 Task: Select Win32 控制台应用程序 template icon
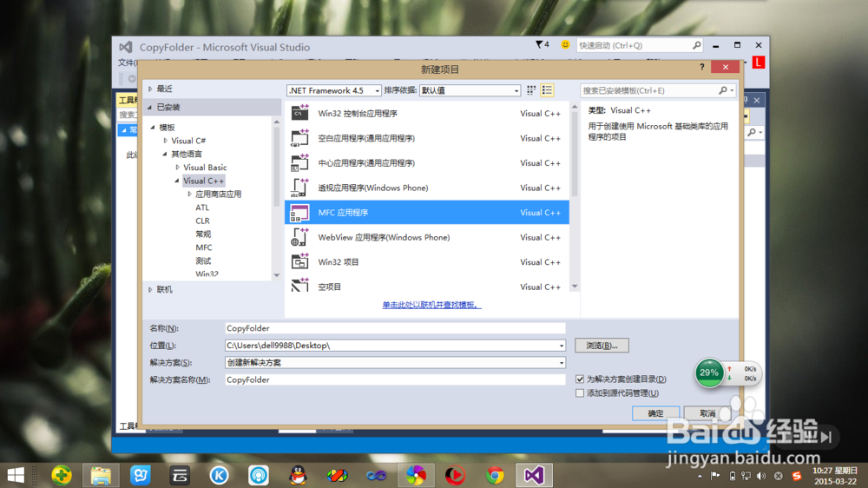pos(299,113)
